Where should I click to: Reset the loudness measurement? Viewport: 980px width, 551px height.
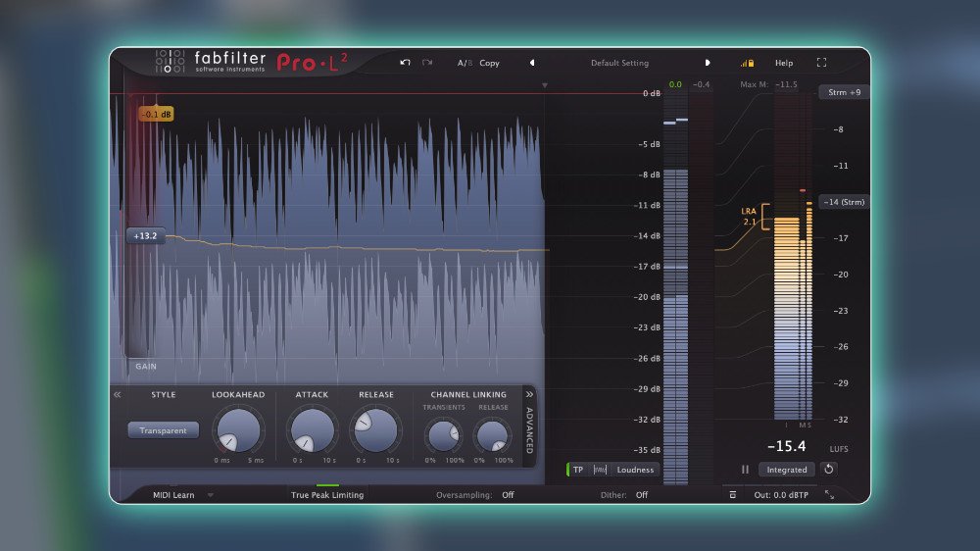tap(829, 469)
